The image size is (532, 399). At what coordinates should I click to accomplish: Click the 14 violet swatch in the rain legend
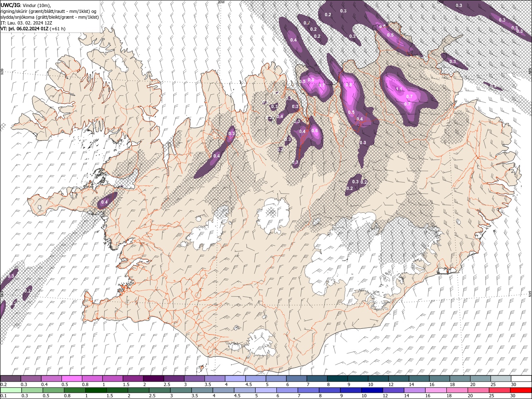[414, 390]
